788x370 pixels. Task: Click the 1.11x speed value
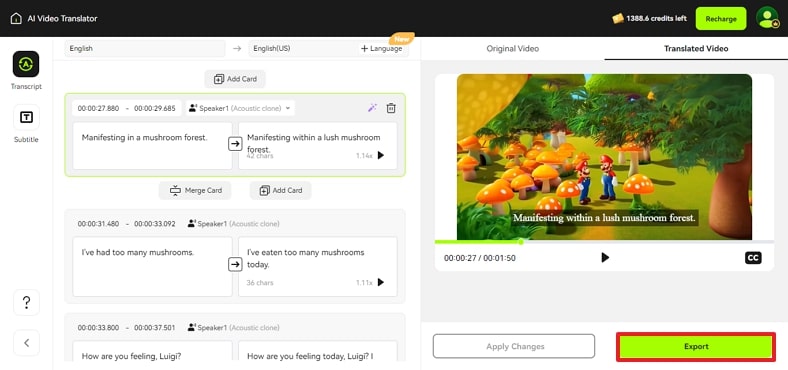(364, 283)
